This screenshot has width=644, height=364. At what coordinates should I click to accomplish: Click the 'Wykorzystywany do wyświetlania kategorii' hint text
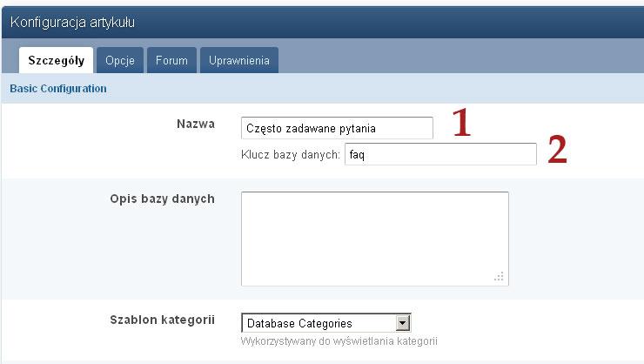[x=338, y=341]
